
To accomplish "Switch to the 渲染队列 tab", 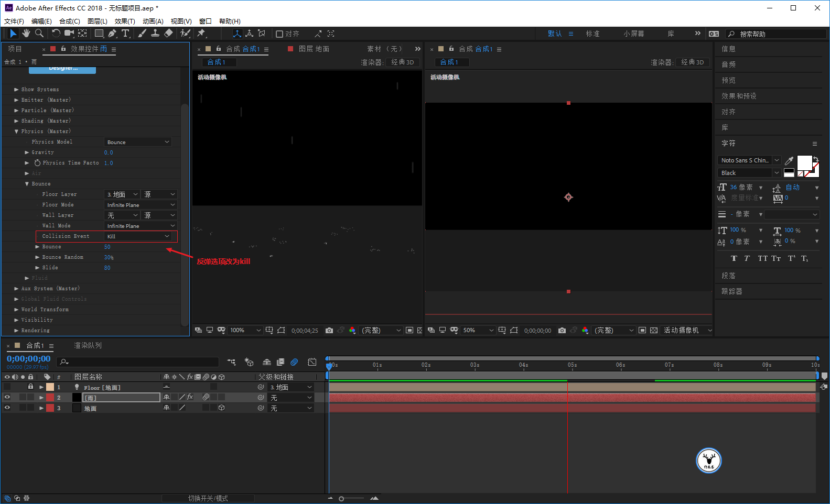I will coord(88,346).
